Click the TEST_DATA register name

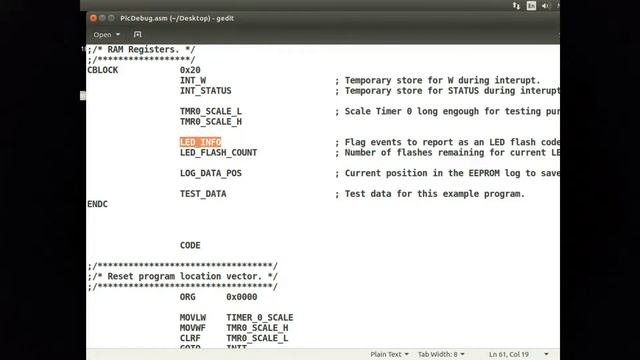click(x=203, y=194)
